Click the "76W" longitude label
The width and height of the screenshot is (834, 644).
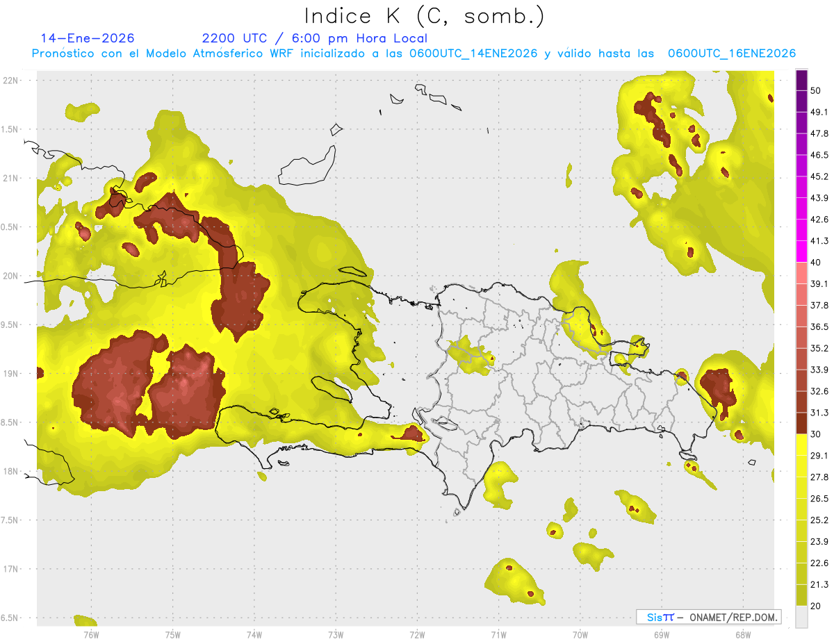91,634
